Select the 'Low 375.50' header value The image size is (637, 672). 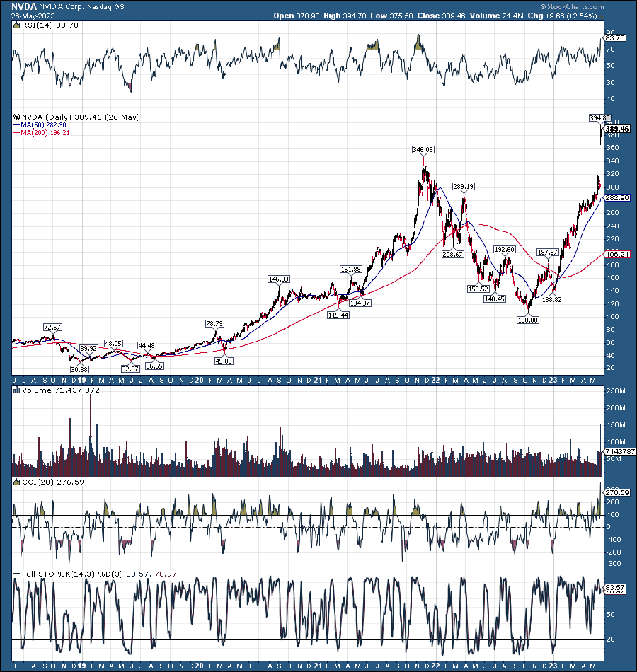coord(391,16)
